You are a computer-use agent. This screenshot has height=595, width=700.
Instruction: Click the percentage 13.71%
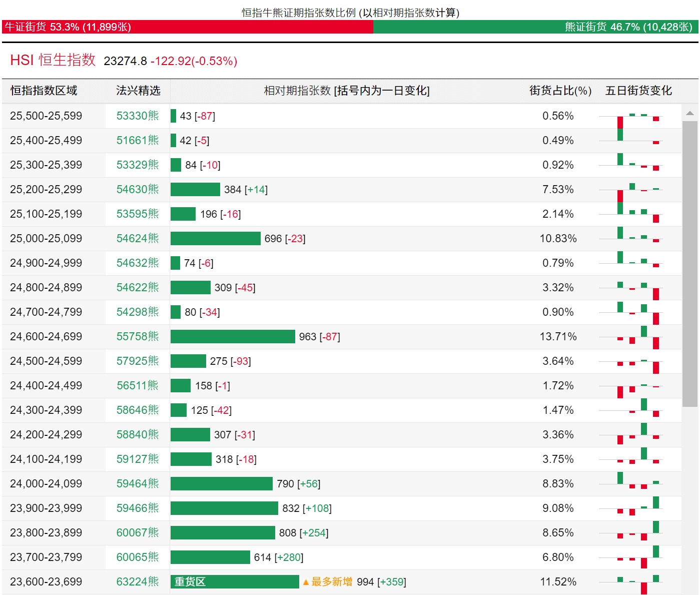click(558, 336)
